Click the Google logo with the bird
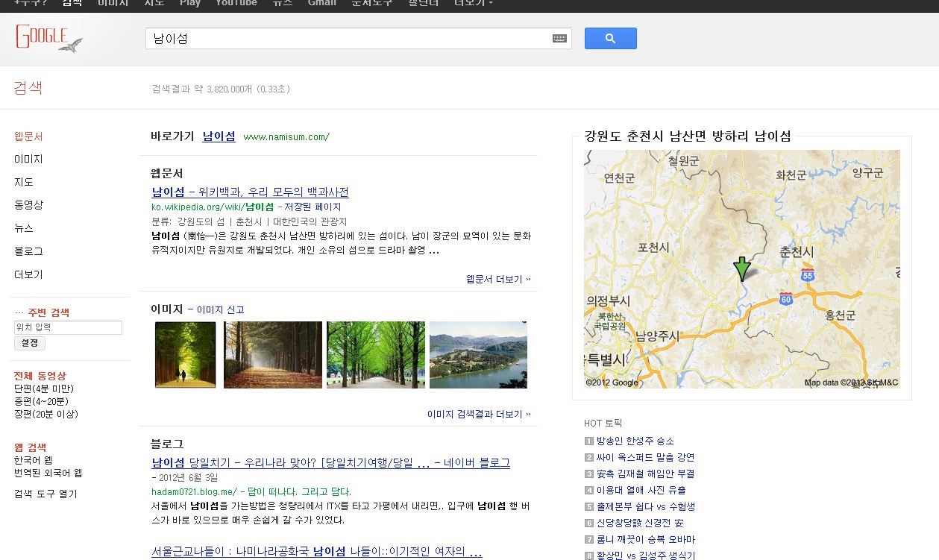 click(49, 38)
